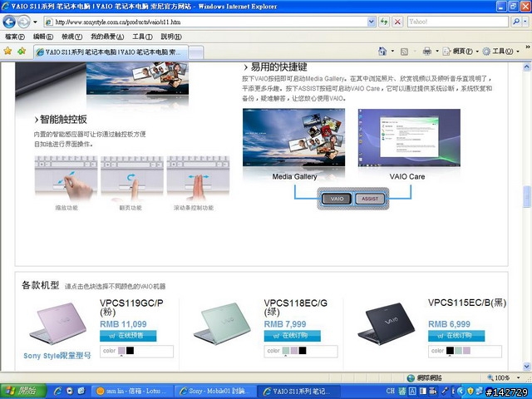Launch Internet Explorer from quick launch

coord(58,391)
